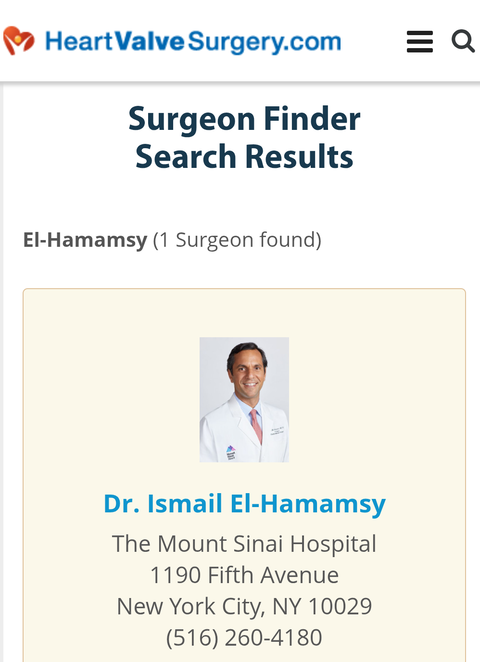Click the bold El-Hamamsy search term
480x662 pixels.
pos(85,240)
